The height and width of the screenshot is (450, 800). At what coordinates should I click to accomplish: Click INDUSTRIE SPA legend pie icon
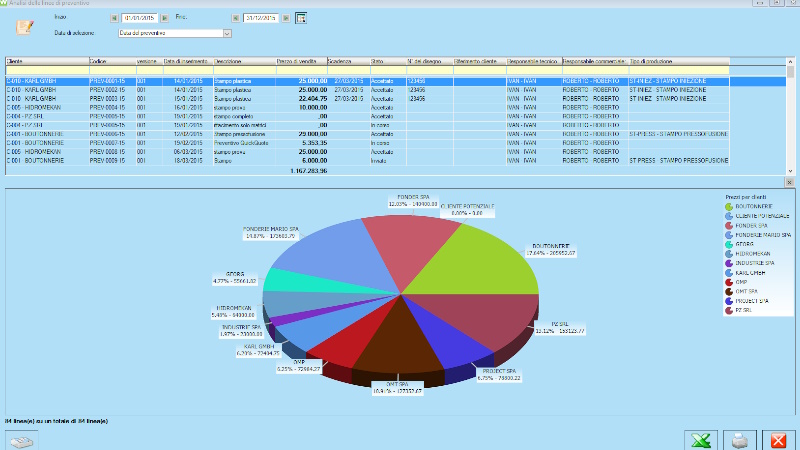pos(729,263)
